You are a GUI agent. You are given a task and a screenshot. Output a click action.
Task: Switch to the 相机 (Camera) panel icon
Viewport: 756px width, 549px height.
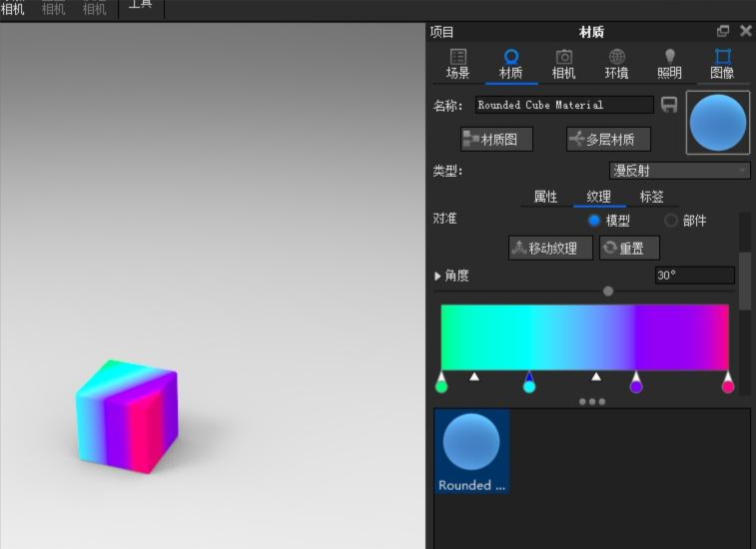(x=563, y=57)
